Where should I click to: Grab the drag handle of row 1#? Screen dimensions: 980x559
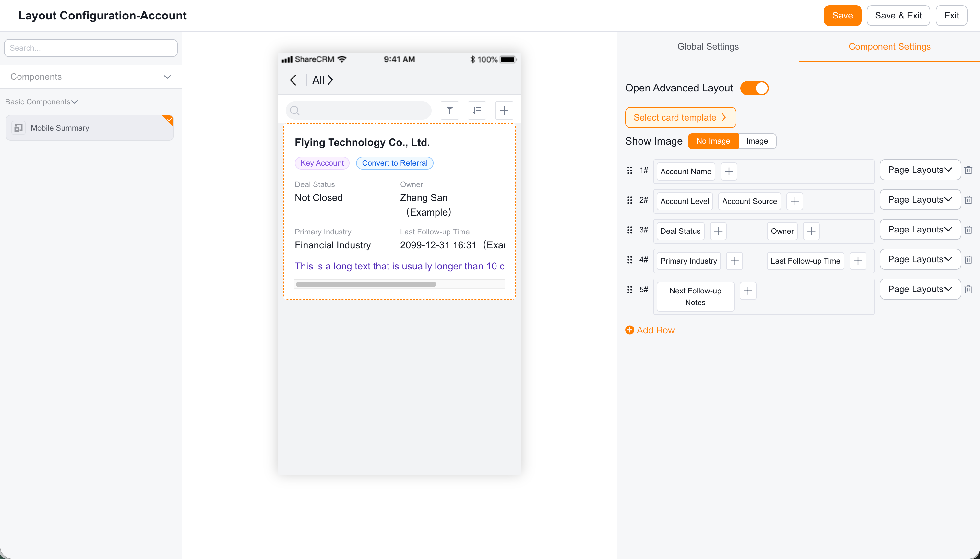click(x=629, y=170)
